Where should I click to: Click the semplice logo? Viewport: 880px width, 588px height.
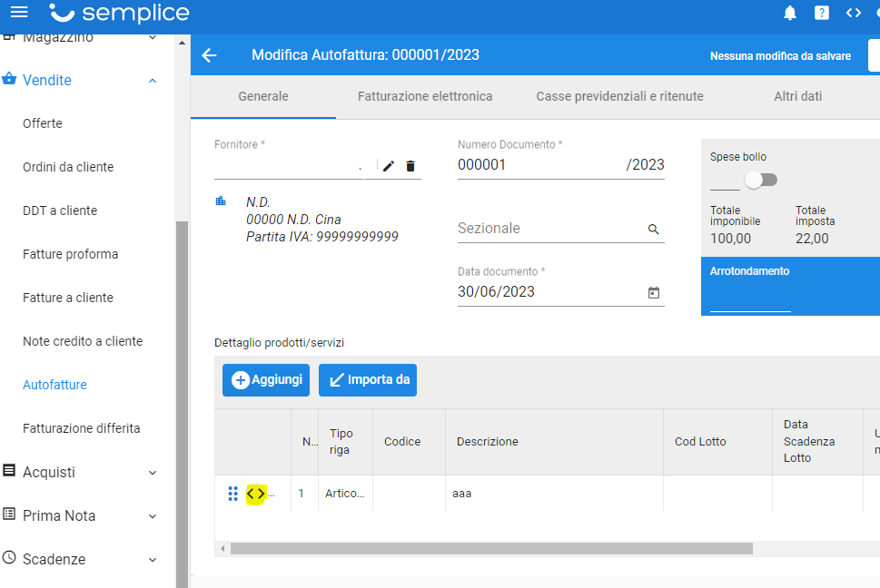tap(119, 13)
